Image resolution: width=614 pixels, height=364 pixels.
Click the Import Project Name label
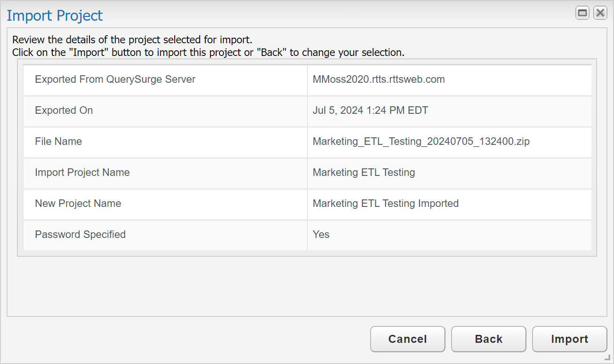(x=82, y=173)
